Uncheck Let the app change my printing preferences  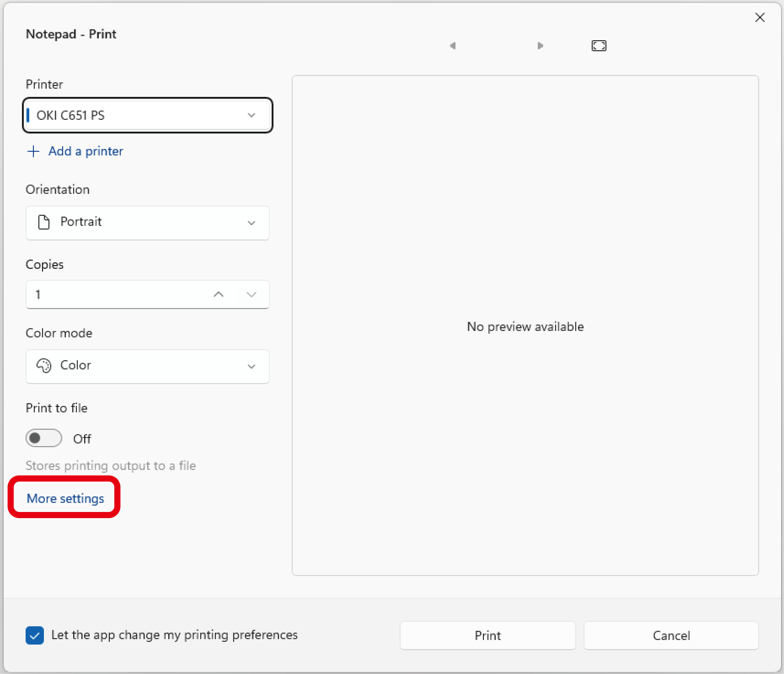[35, 635]
